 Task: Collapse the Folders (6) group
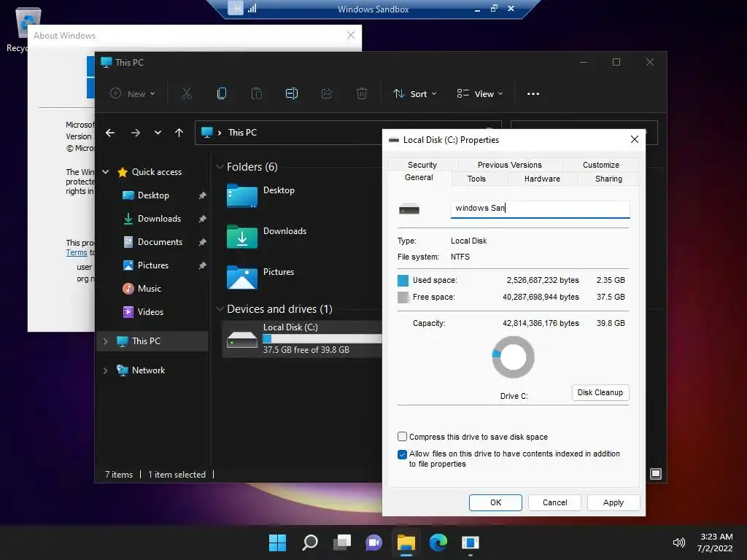[220, 167]
